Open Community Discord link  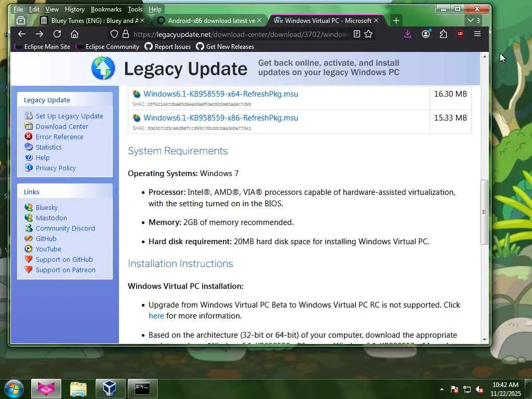(65, 229)
